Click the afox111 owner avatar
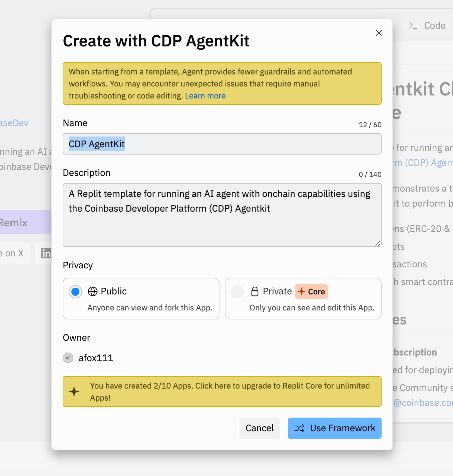 click(x=68, y=358)
